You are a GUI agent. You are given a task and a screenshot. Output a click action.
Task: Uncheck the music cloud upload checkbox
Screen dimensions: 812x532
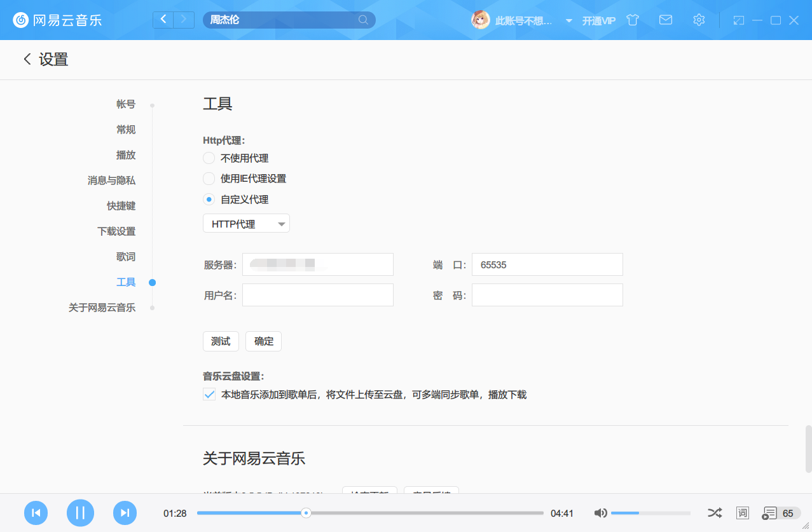(209, 395)
